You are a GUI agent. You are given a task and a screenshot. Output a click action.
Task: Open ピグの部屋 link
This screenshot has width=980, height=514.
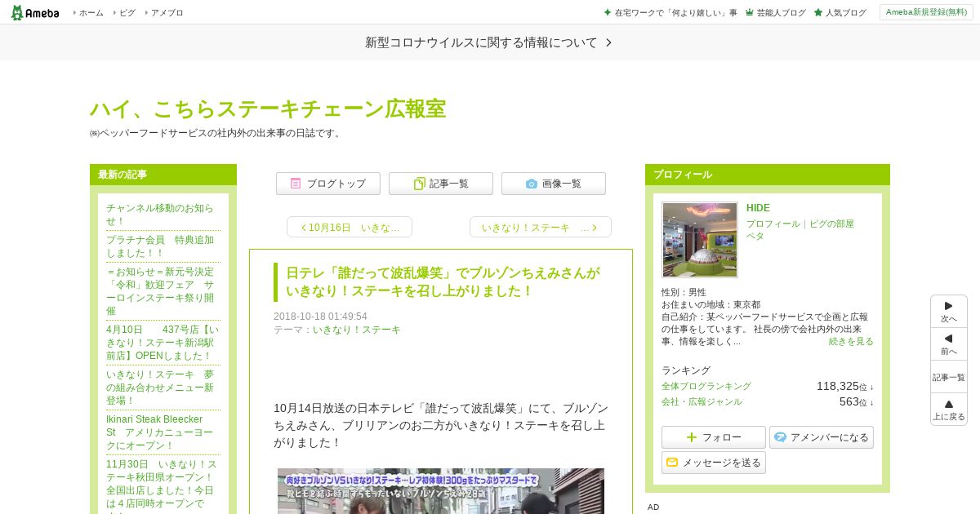coord(831,224)
